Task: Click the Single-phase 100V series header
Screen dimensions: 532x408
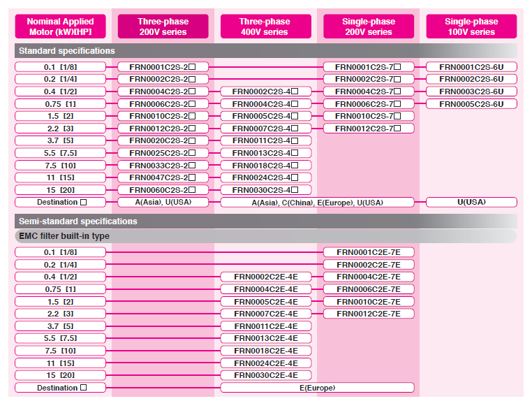Action: point(471,27)
